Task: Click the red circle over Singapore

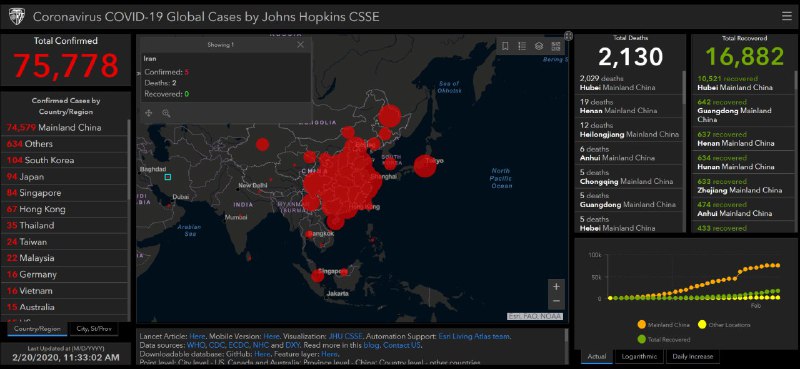Action: click(317, 276)
